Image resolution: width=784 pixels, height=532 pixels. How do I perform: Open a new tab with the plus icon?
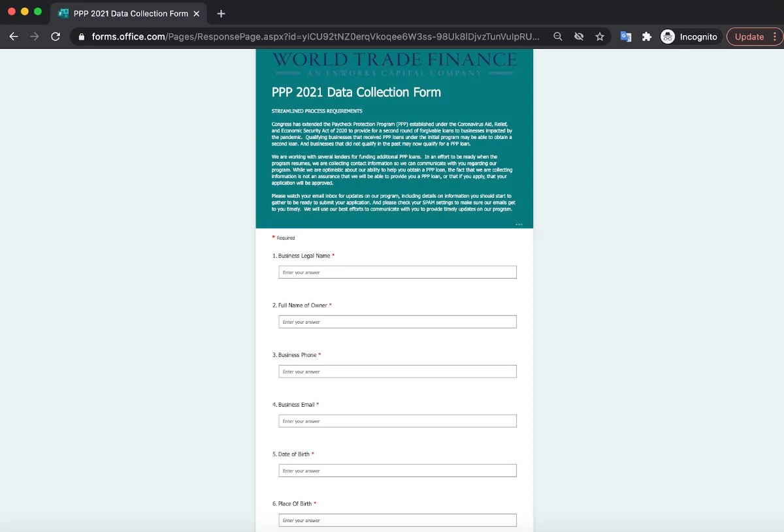221,13
